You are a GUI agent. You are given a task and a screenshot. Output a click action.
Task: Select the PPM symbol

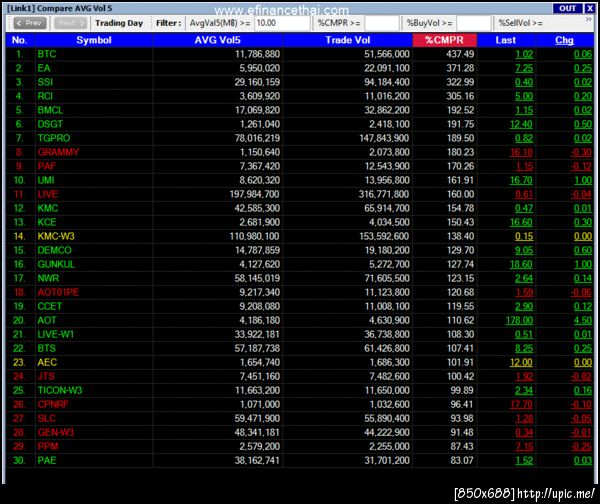48,446
